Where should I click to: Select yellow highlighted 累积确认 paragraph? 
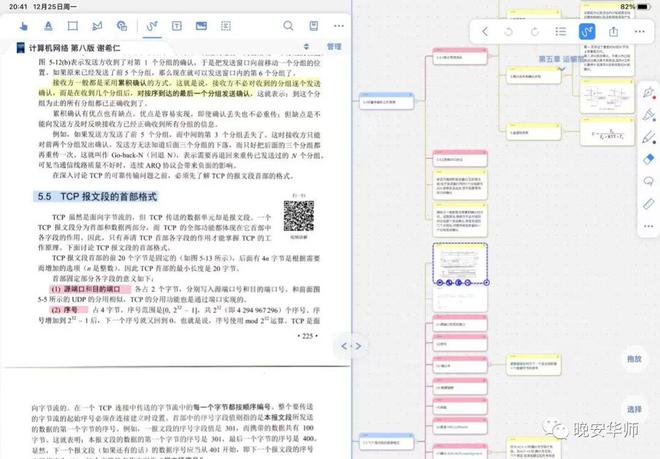coord(179,88)
